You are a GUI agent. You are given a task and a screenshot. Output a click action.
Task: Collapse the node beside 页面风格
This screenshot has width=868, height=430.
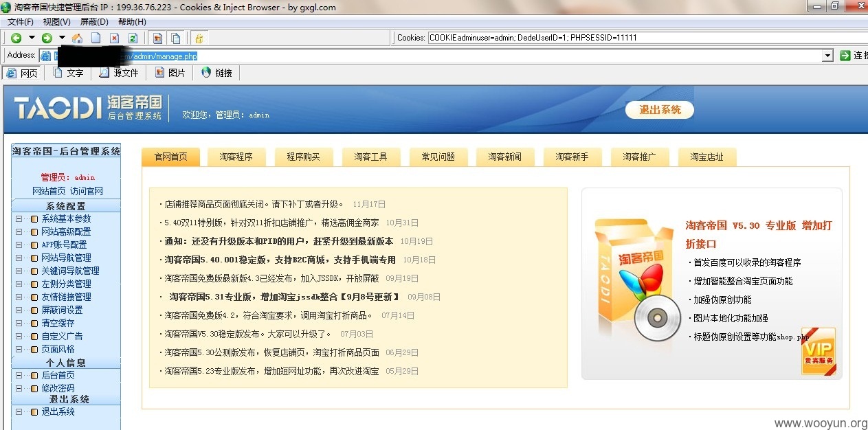(x=19, y=350)
